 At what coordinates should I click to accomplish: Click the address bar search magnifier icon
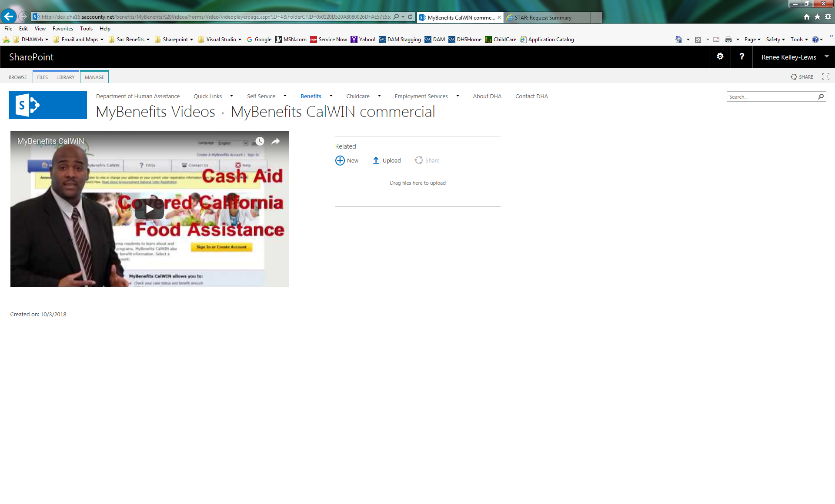(396, 17)
